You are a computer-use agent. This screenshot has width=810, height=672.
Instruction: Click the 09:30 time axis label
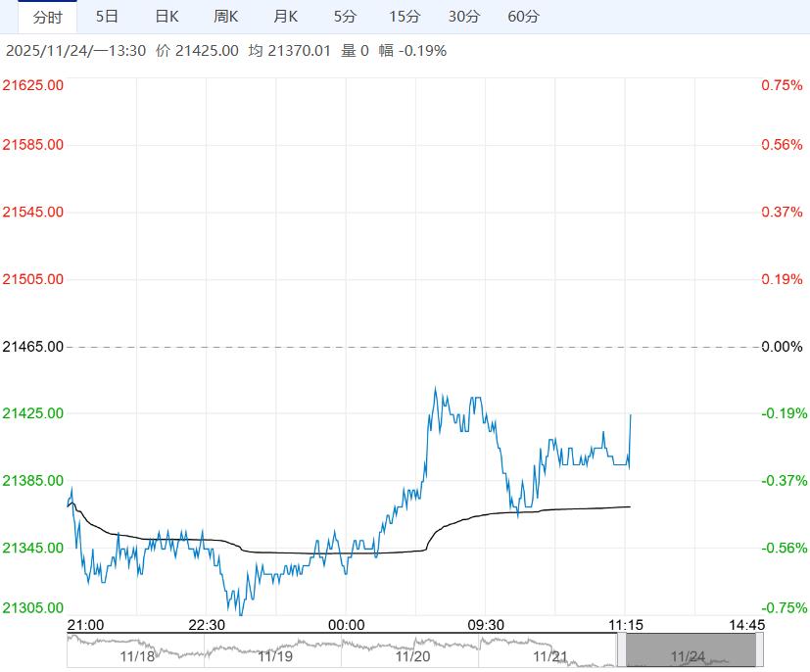click(x=486, y=625)
